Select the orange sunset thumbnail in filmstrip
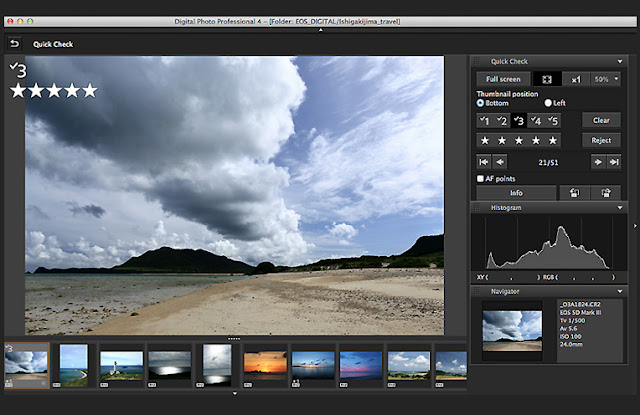 coord(265,362)
